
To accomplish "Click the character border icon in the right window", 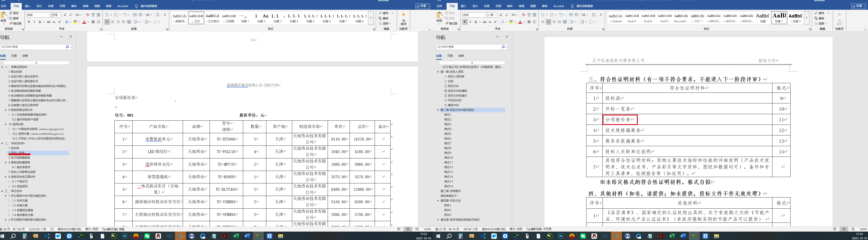I will point(534,15).
